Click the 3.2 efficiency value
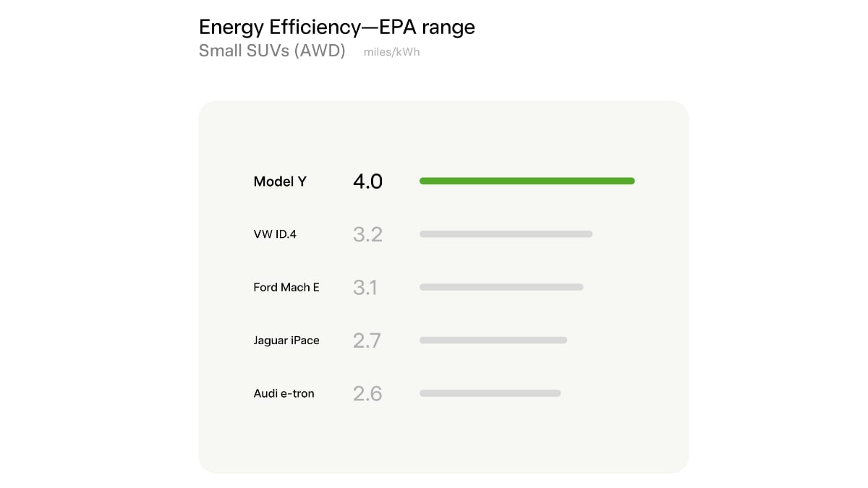This screenshot has width=868, height=488. (x=367, y=234)
